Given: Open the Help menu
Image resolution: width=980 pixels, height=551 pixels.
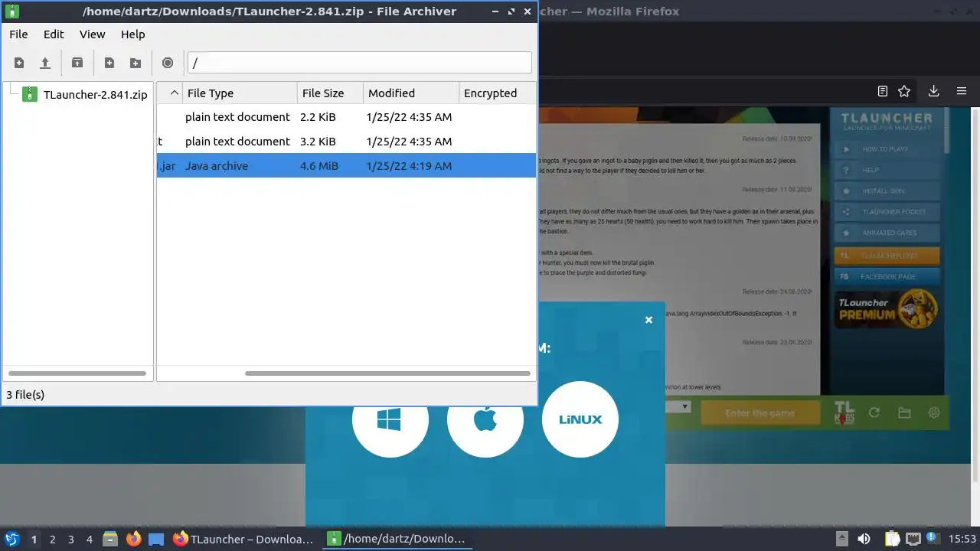Looking at the screenshot, I should [x=132, y=34].
